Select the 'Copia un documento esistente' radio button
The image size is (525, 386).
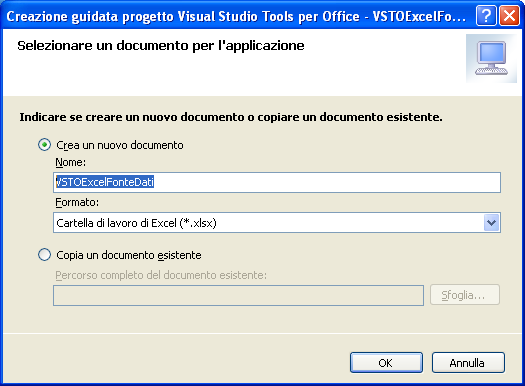point(44,255)
